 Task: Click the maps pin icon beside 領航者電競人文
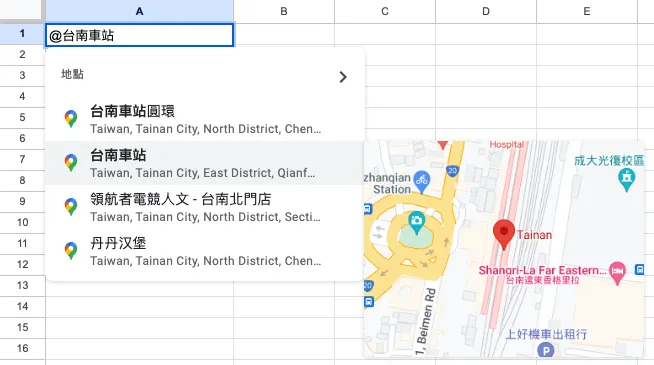[71, 207]
